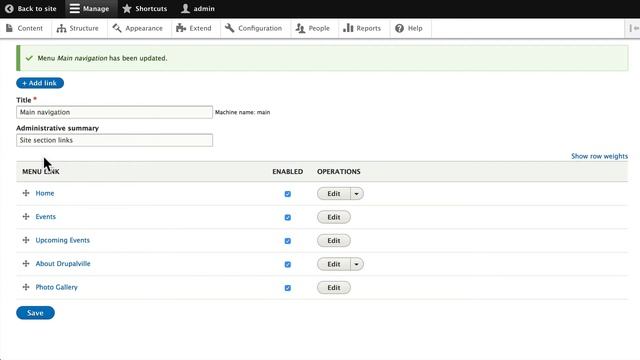640x360 pixels.
Task: Edit the Events menu link
Action: [x=334, y=217]
